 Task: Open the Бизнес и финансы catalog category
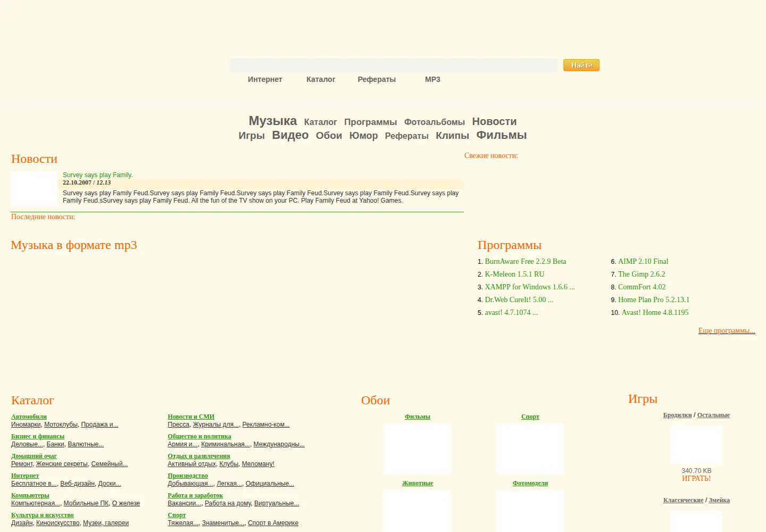38,436
